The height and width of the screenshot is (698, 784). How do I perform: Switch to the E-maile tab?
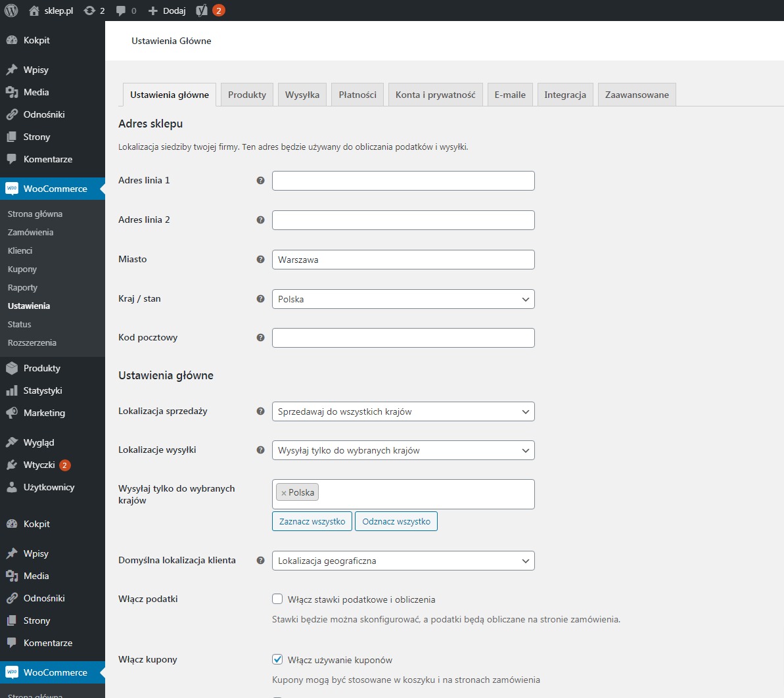[510, 95]
